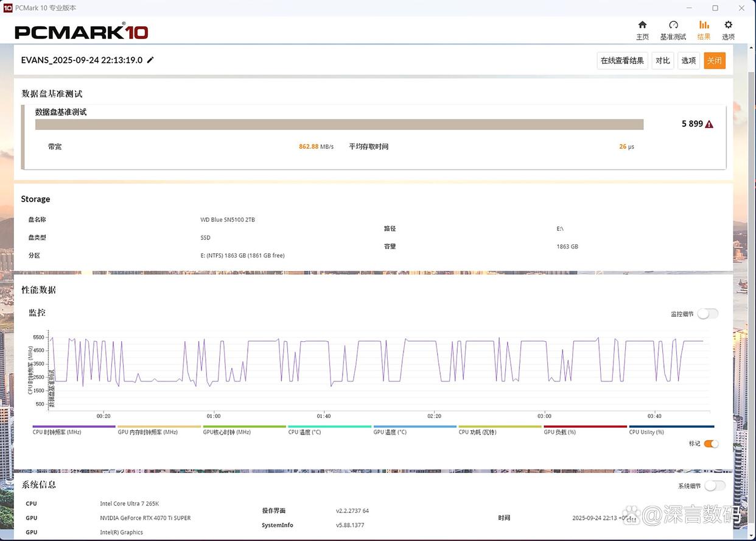Close the result with orange 关闭 button
Viewport: 756px width, 541px height.
click(715, 60)
